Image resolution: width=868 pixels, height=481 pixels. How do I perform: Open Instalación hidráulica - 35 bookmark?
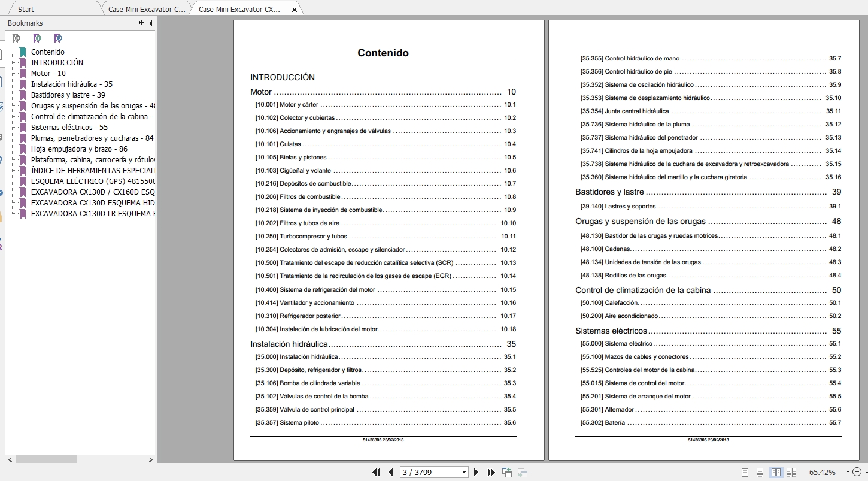(x=72, y=84)
